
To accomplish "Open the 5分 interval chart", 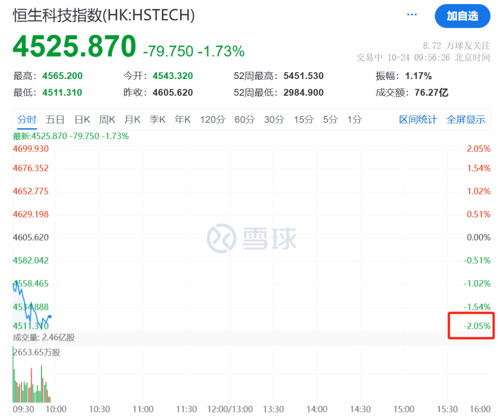I will (330, 119).
